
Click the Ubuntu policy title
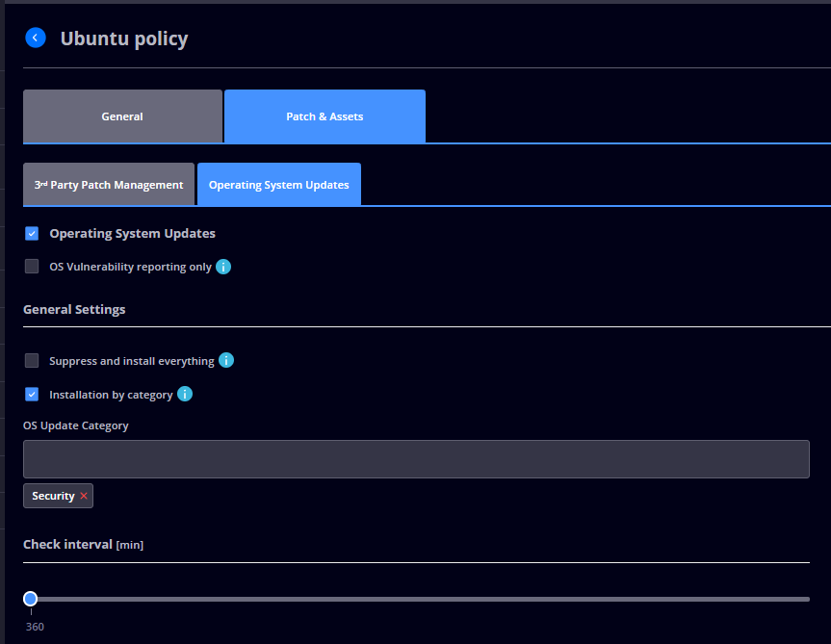click(124, 39)
